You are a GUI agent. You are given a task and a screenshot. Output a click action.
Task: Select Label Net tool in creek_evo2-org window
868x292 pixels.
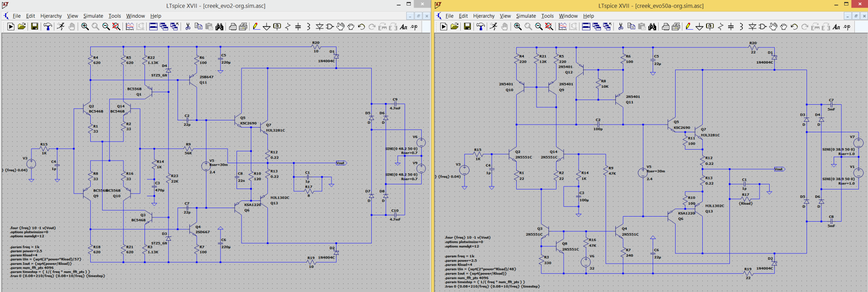pos(277,27)
